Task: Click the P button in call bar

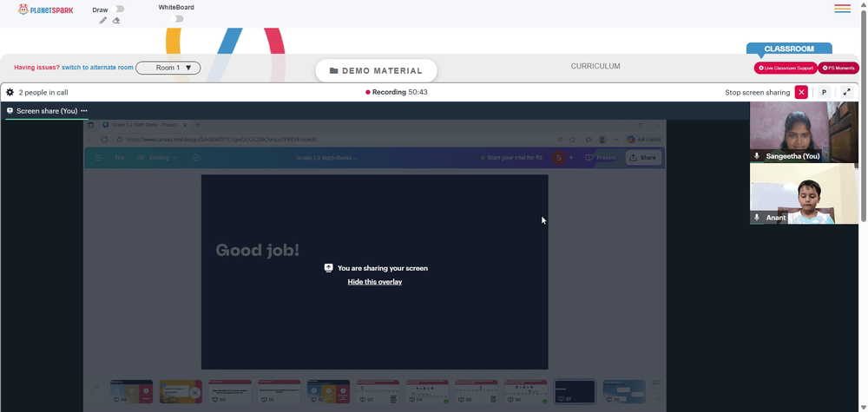Action: [x=824, y=92]
